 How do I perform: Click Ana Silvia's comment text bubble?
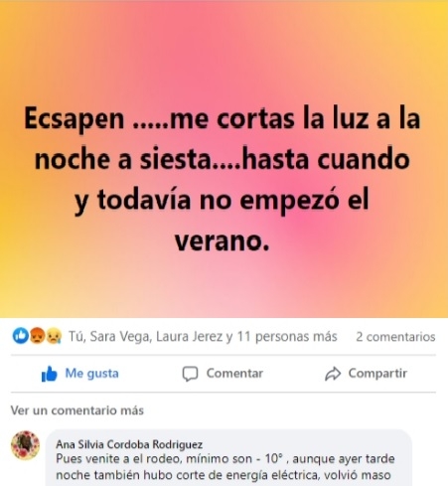click(228, 458)
